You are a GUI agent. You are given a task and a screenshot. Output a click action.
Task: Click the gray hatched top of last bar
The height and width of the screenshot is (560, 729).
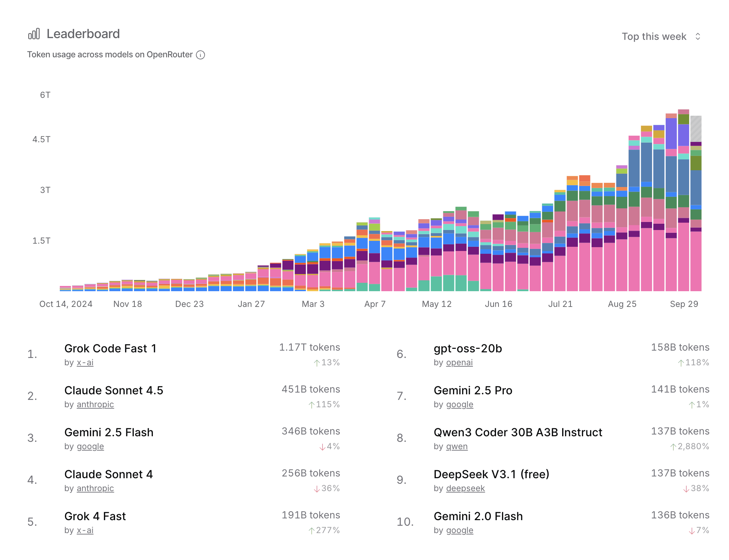(x=696, y=128)
